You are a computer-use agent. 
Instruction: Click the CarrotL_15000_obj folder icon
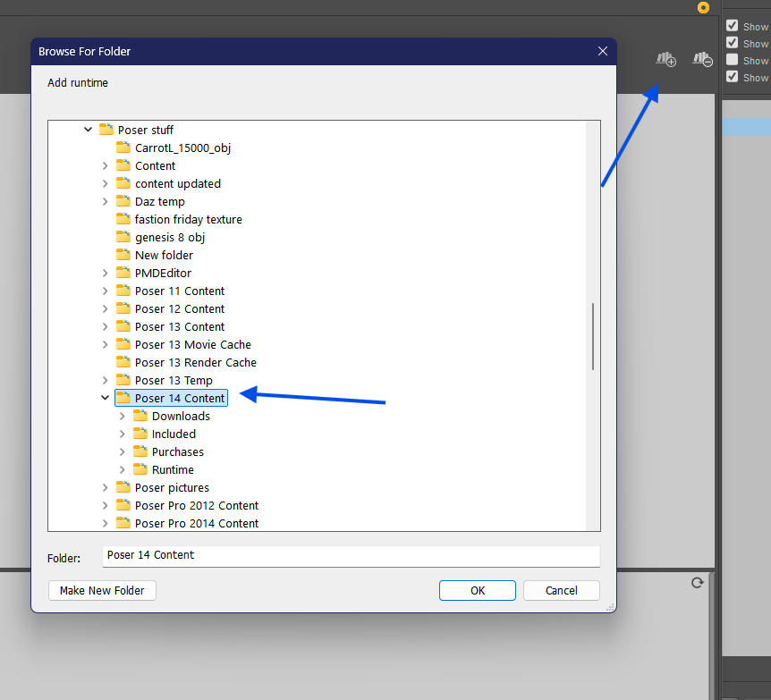click(x=123, y=148)
